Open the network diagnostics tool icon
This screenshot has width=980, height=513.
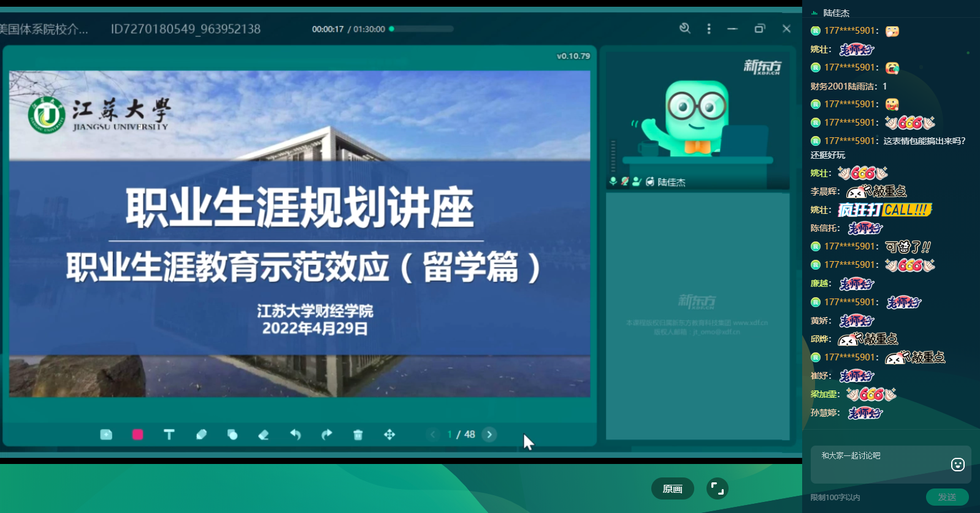(685, 28)
